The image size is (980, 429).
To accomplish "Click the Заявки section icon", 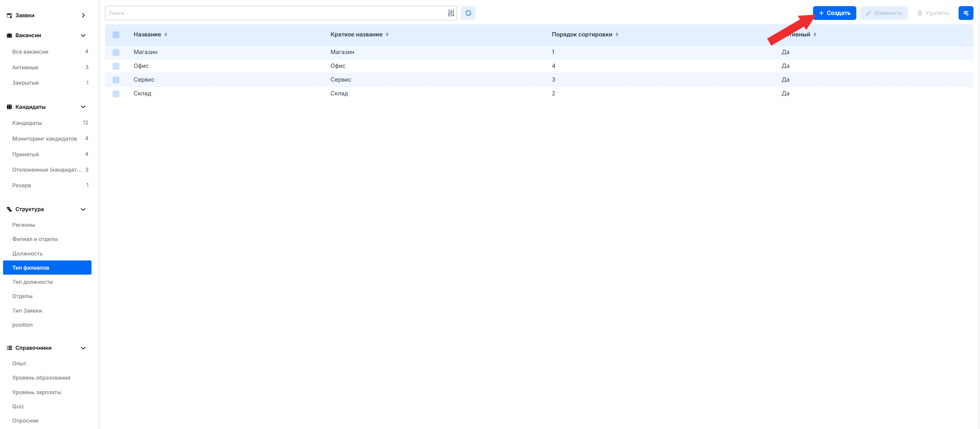I will coord(9,15).
